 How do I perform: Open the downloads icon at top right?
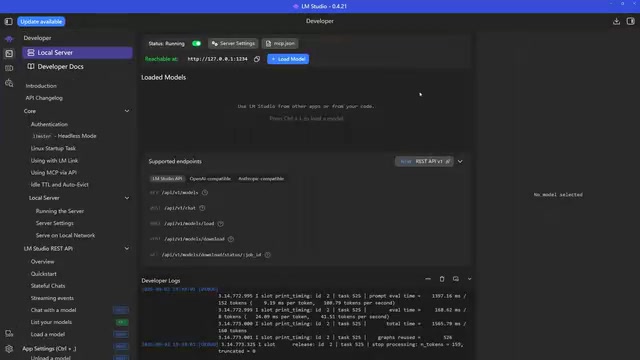coord(616,21)
